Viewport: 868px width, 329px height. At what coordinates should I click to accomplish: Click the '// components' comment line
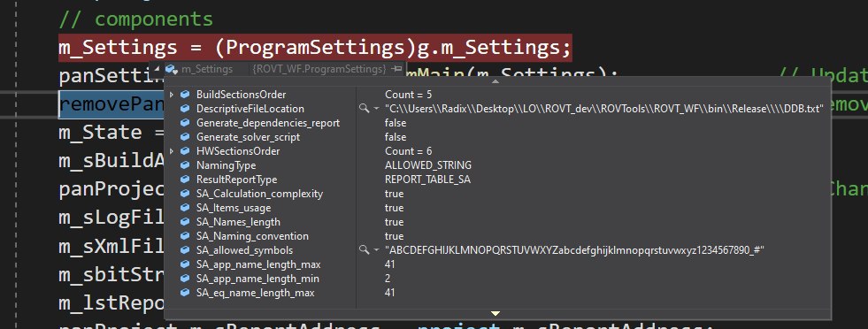point(135,19)
